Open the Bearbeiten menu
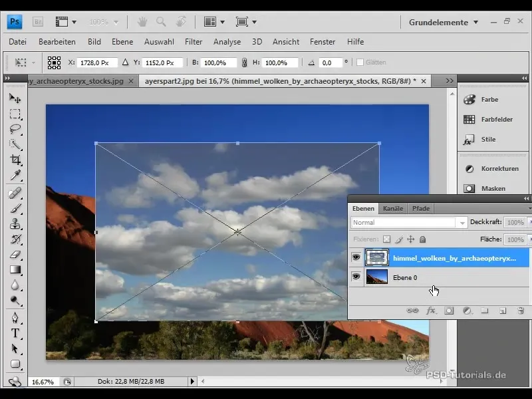The width and height of the screenshot is (532, 399). [57, 42]
